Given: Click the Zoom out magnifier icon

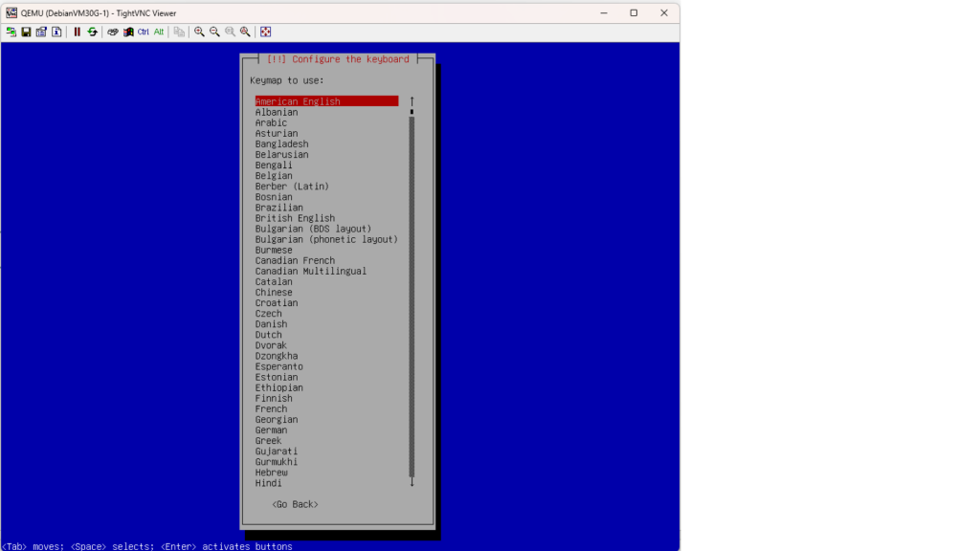Looking at the screenshot, I should click(214, 32).
